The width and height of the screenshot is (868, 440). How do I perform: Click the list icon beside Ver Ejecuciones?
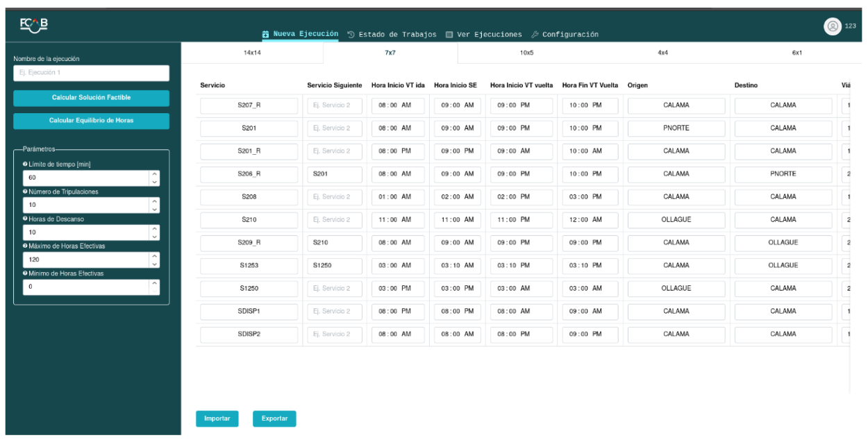[x=449, y=35]
